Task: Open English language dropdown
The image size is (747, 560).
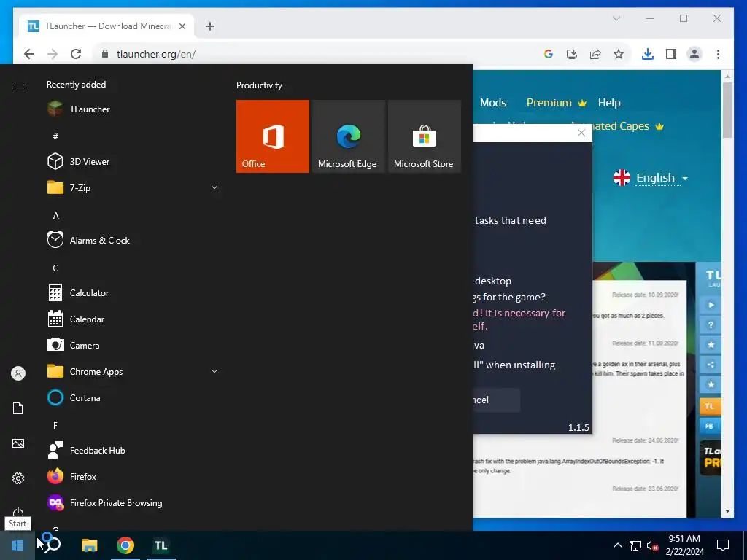Action: 651,178
